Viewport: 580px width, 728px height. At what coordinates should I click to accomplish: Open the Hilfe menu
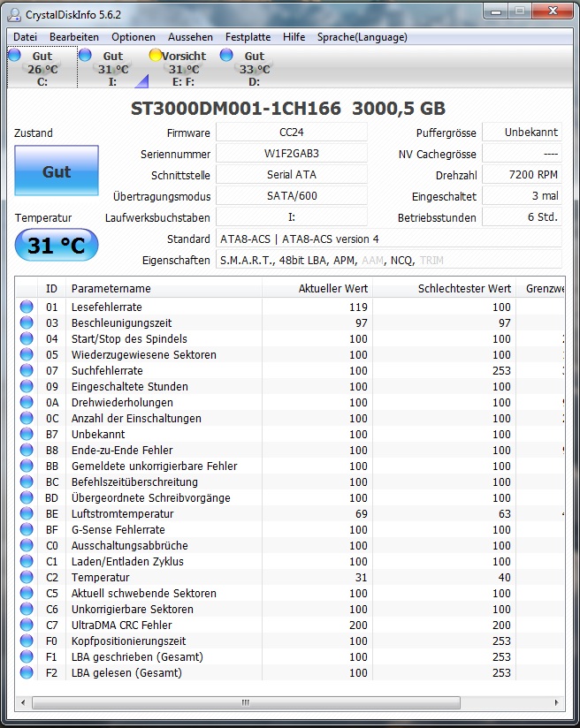294,37
